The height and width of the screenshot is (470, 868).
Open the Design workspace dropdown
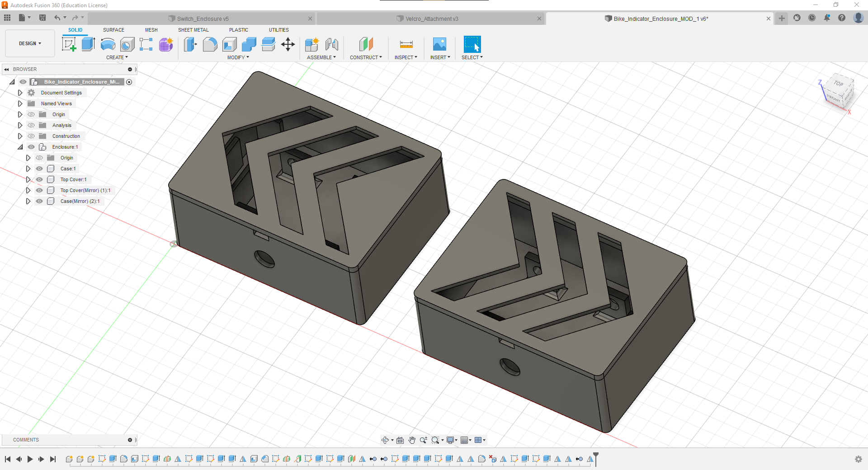29,43
